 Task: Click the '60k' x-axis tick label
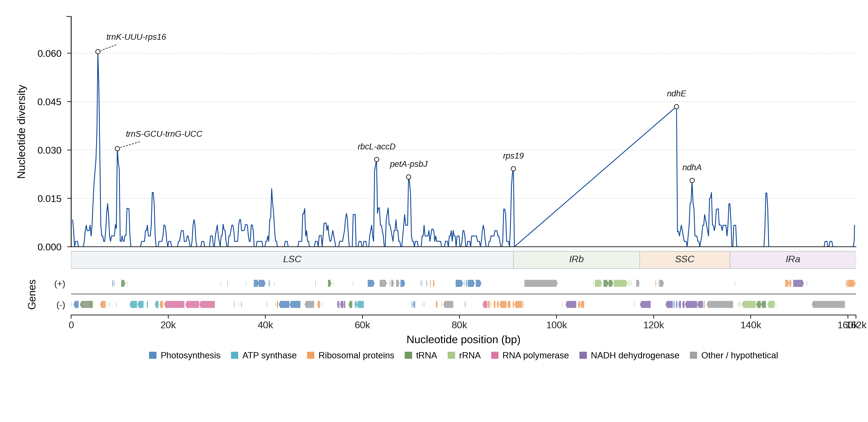tap(362, 325)
